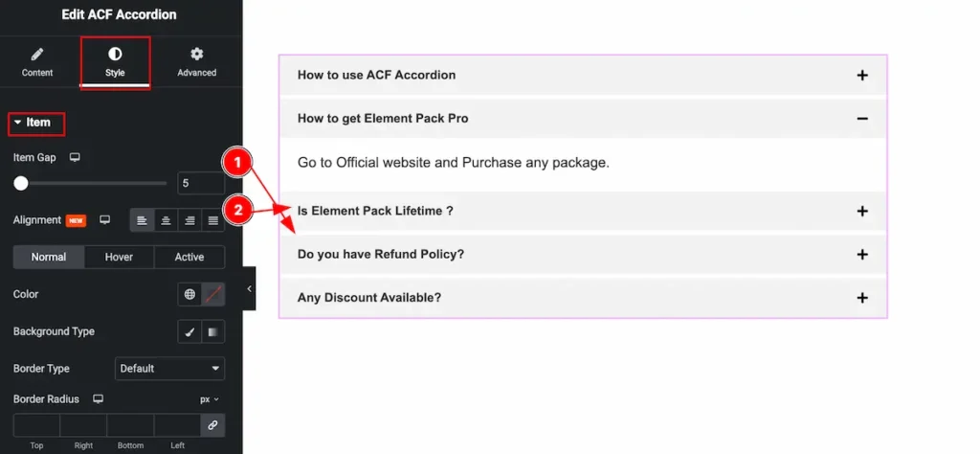Screen dimensions: 980x454
Task: Select left alignment icon
Action: [x=142, y=220]
